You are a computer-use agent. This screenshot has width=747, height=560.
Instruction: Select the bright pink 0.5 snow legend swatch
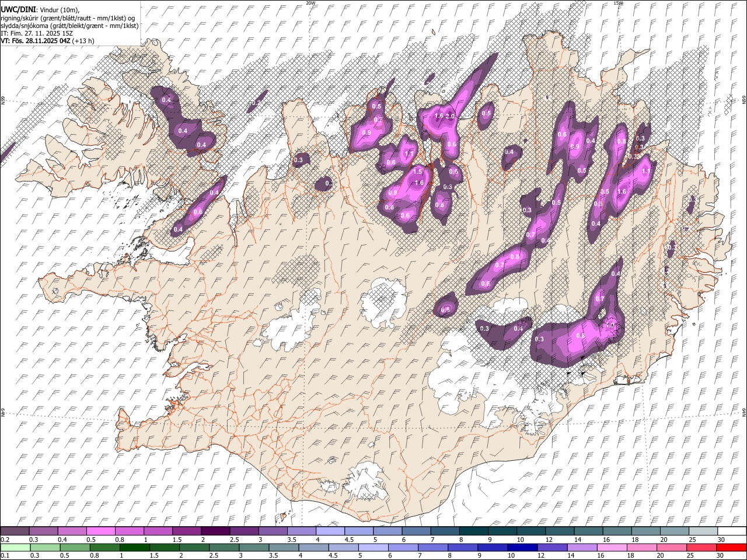[x=101, y=531]
